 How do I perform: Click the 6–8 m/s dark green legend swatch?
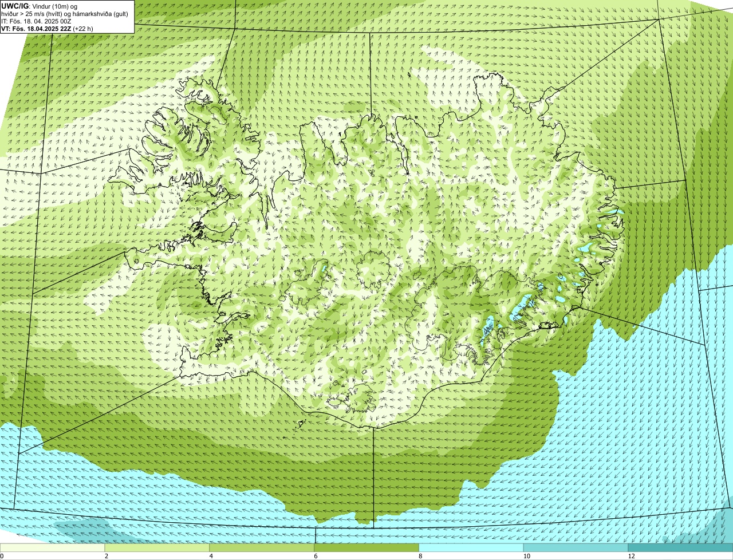[x=368, y=548]
